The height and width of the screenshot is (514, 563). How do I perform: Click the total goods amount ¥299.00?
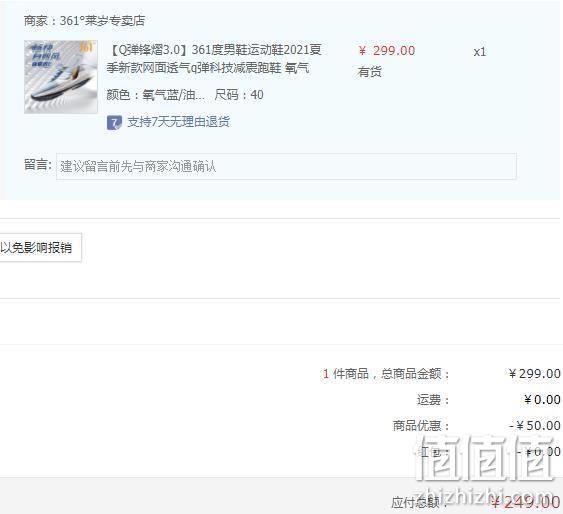click(x=534, y=374)
